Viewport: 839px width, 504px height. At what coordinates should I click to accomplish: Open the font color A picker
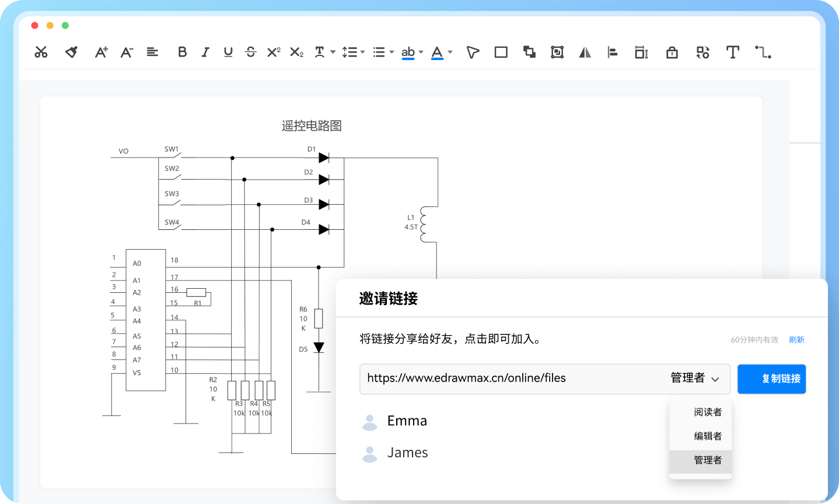437,52
